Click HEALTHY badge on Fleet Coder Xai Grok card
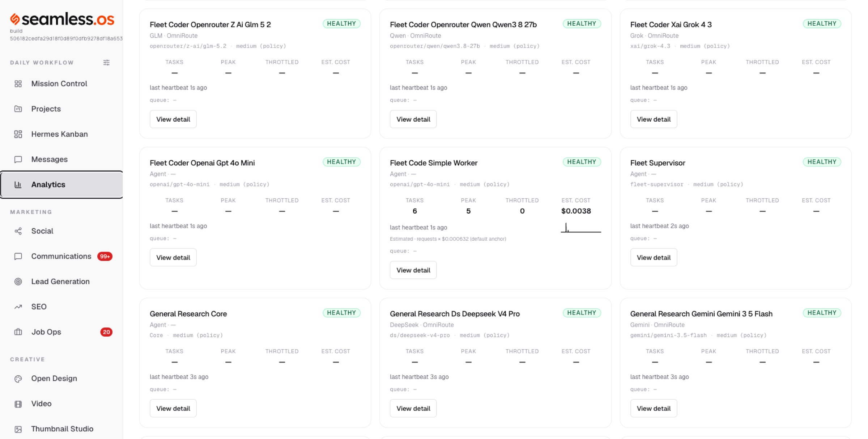The width and height of the screenshot is (868, 439). 822,24
